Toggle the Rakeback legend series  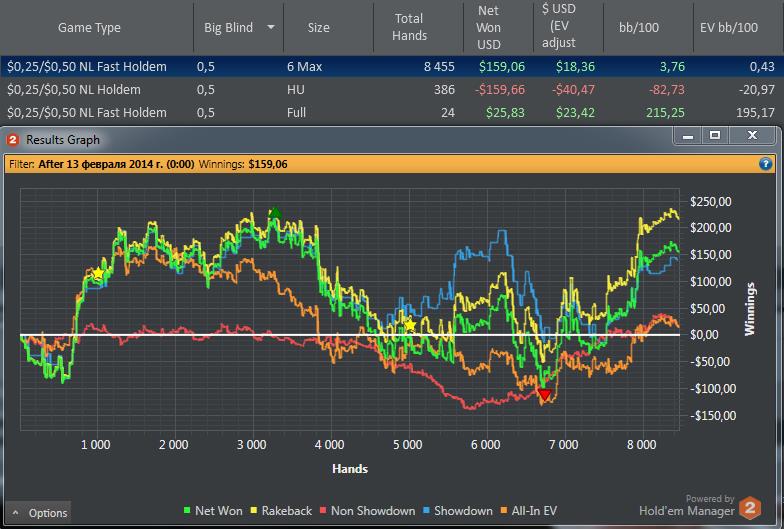click(281, 510)
